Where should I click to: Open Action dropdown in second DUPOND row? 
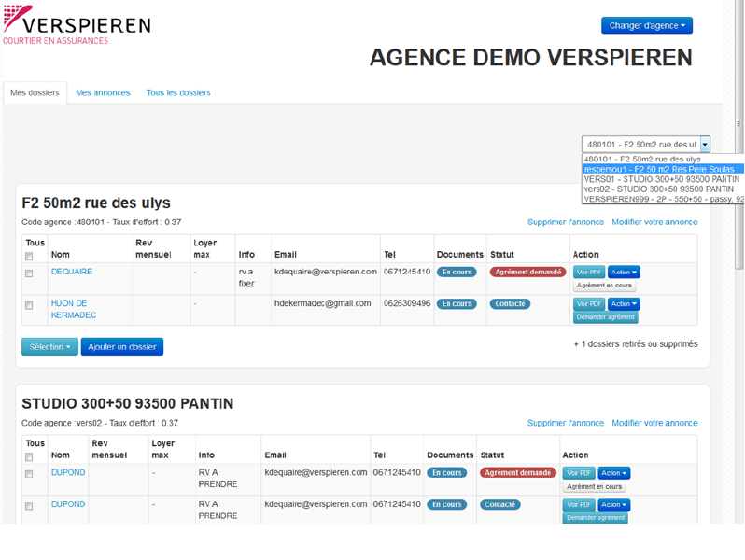click(614, 504)
